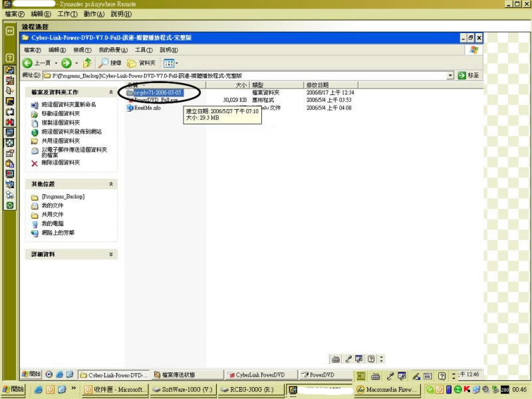The height and width of the screenshot is (399, 532).
Task: Click the red Kaspersky K tray icon
Action: point(467,390)
